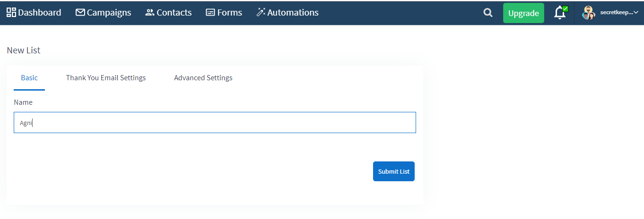This screenshot has width=644, height=219.
Task: Click the Campaigns envelope icon
Action: (x=80, y=13)
